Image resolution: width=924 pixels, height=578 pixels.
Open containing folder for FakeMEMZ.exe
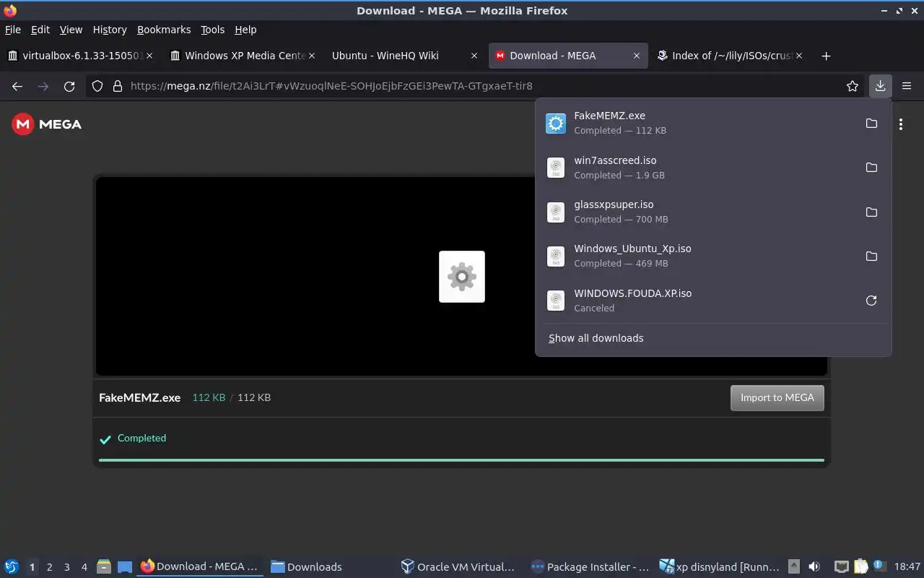tap(871, 123)
